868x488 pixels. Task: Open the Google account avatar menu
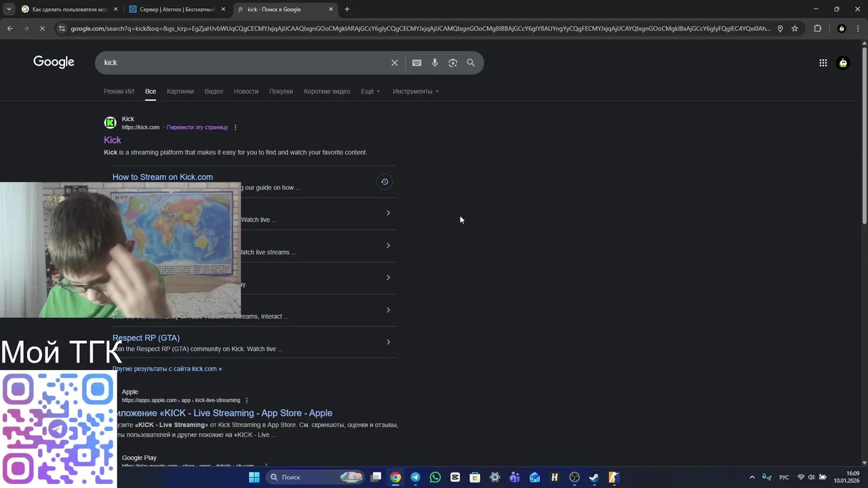[x=843, y=63]
